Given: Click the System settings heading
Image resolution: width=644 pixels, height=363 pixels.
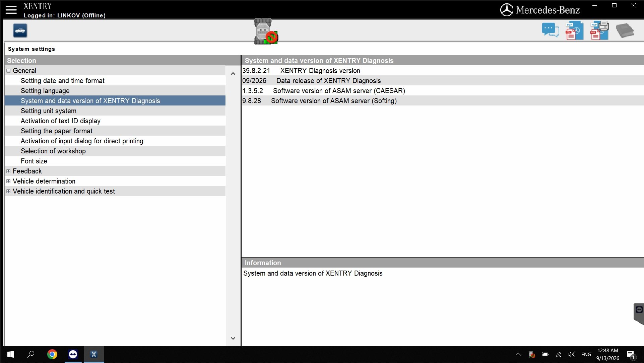Looking at the screenshot, I should click(31, 49).
